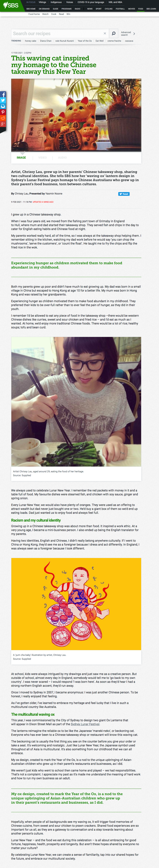Select trending topic Year of the Ox
The height and width of the screenshot is (868, 159).
pyautogui.click(x=85, y=41)
